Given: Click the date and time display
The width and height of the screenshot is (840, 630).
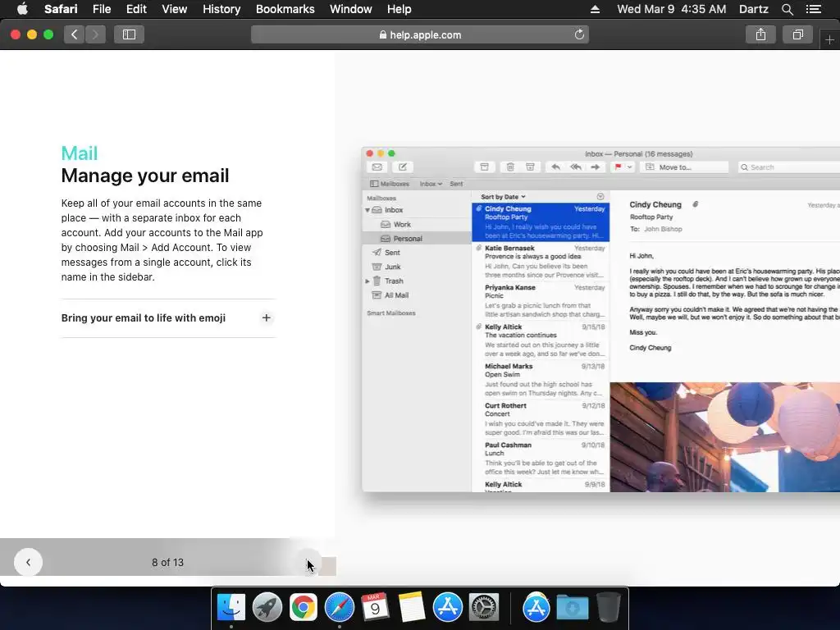Looking at the screenshot, I should point(671,9).
